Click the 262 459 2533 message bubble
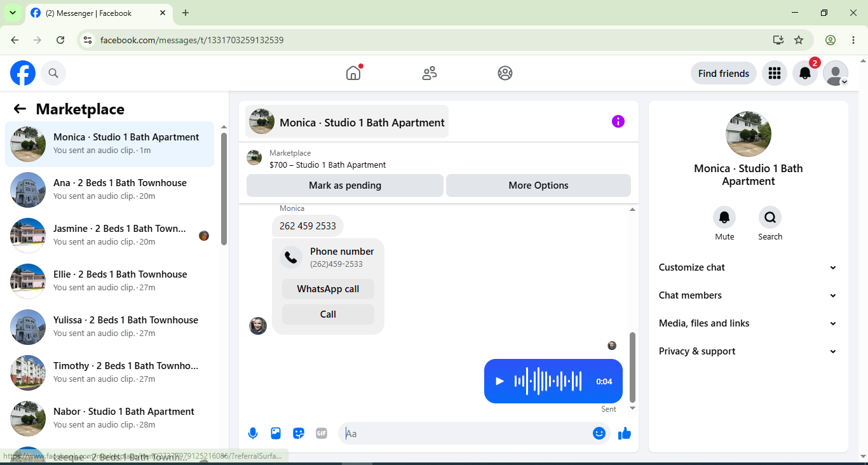 (x=308, y=226)
